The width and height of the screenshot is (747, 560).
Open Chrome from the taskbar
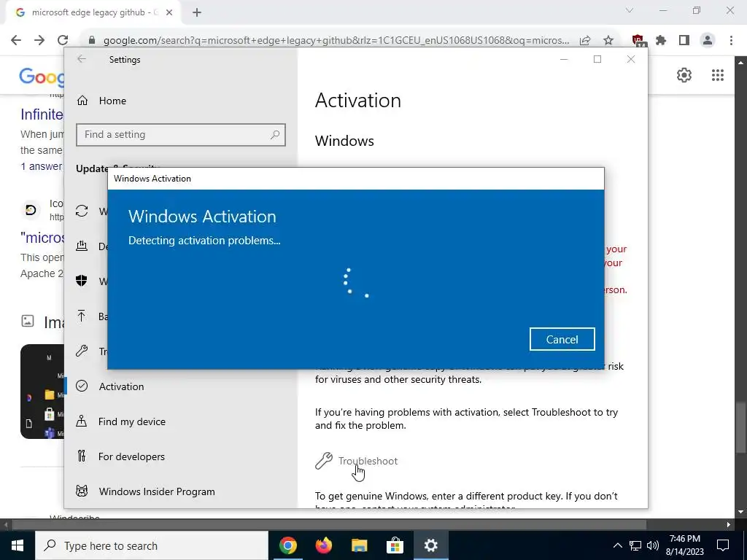(x=287, y=545)
